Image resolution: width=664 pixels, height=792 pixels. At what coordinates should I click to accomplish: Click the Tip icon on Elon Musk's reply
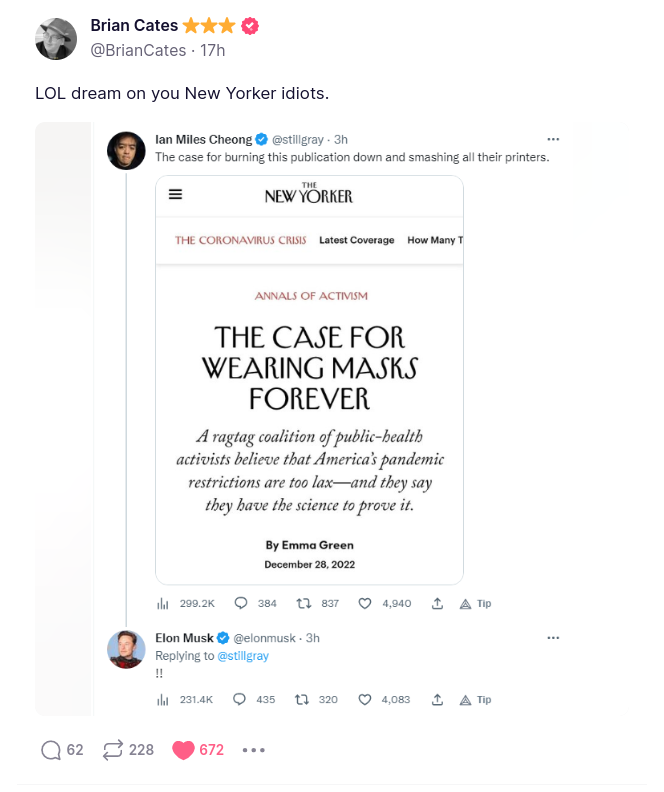pos(475,700)
